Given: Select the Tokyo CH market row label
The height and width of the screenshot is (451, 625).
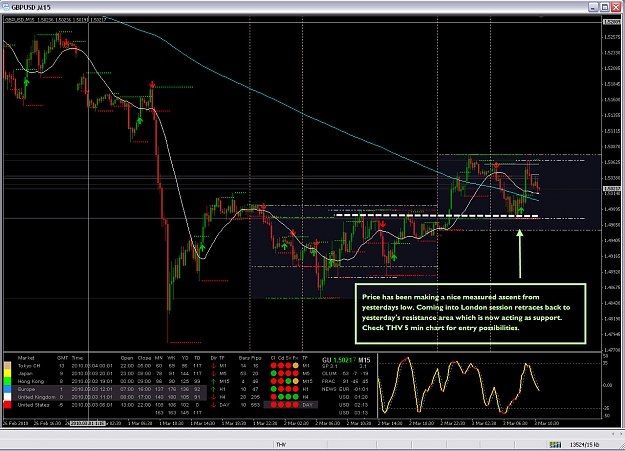Looking at the screenshot, I should 29,366.
